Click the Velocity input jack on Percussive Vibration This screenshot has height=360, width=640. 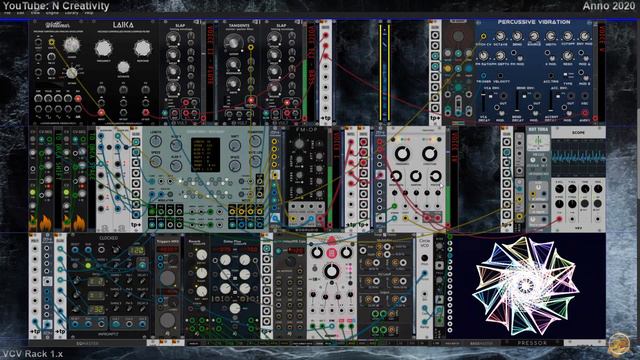point(500,76)
